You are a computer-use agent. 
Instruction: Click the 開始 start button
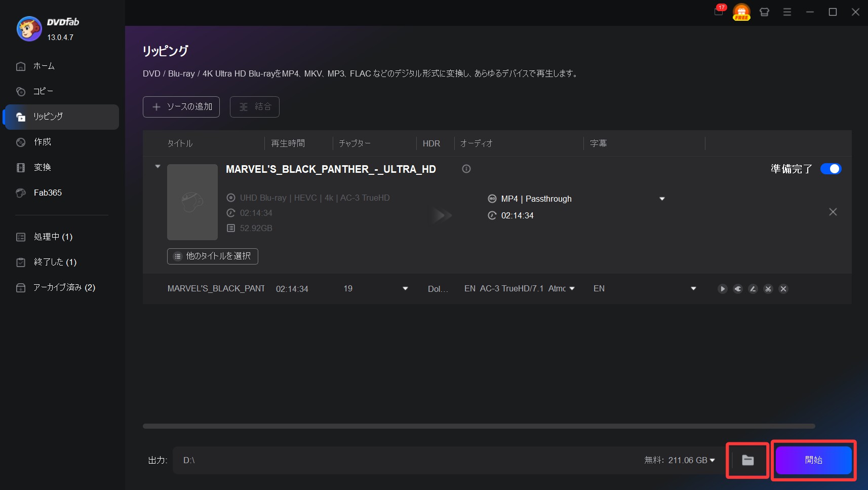click(x=813, y=460)
